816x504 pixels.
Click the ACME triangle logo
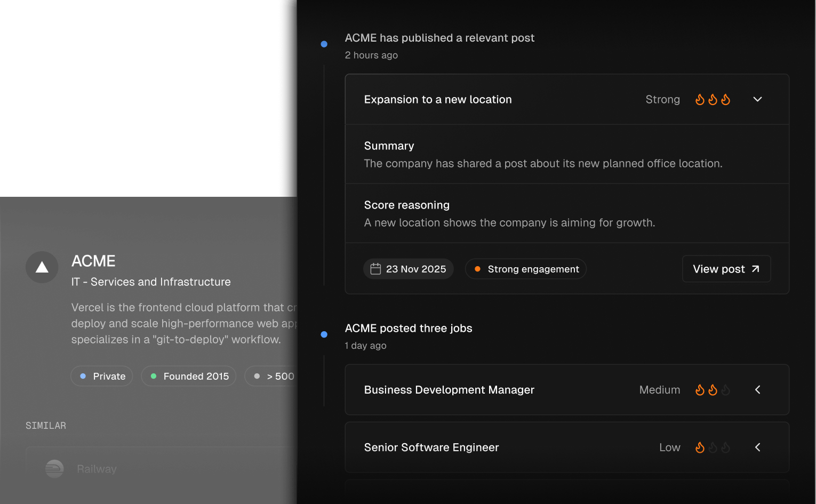(x=42, y=267)
